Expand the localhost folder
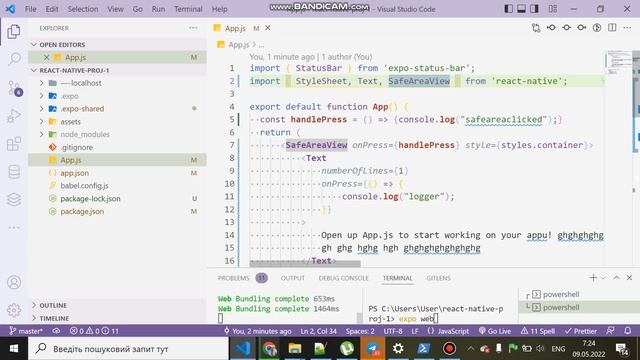The width and height of the screenshot is (640, 360). tap(41, 83)
